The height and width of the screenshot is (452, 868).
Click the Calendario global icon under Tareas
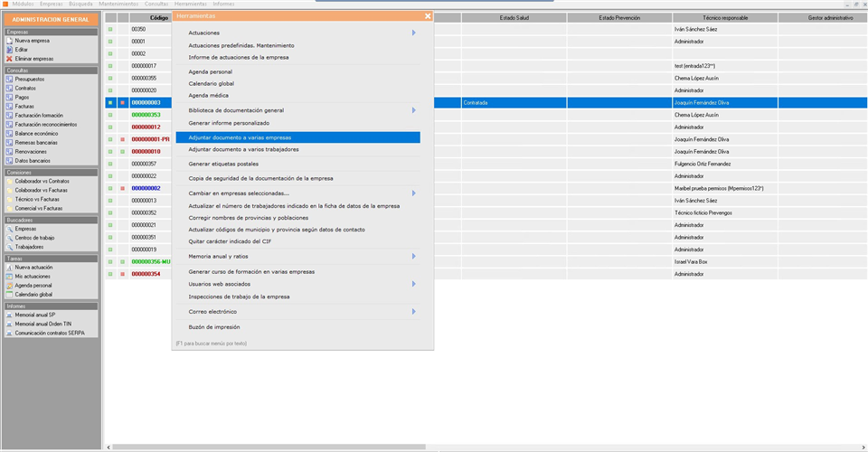coord(10,294)
